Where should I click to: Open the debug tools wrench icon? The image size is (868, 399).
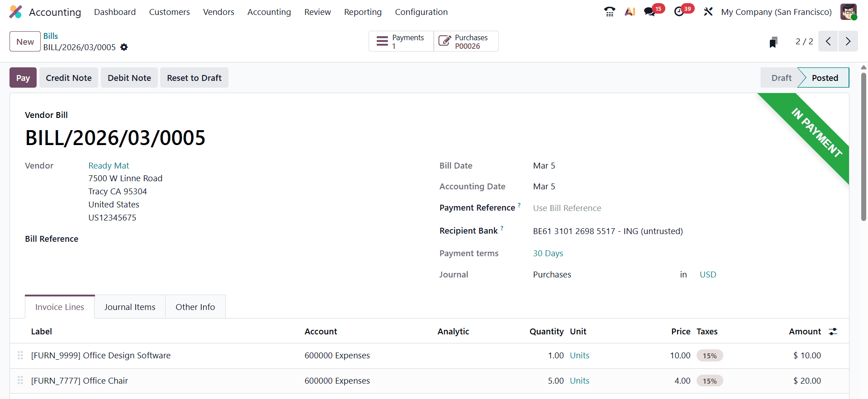point(708,12)
